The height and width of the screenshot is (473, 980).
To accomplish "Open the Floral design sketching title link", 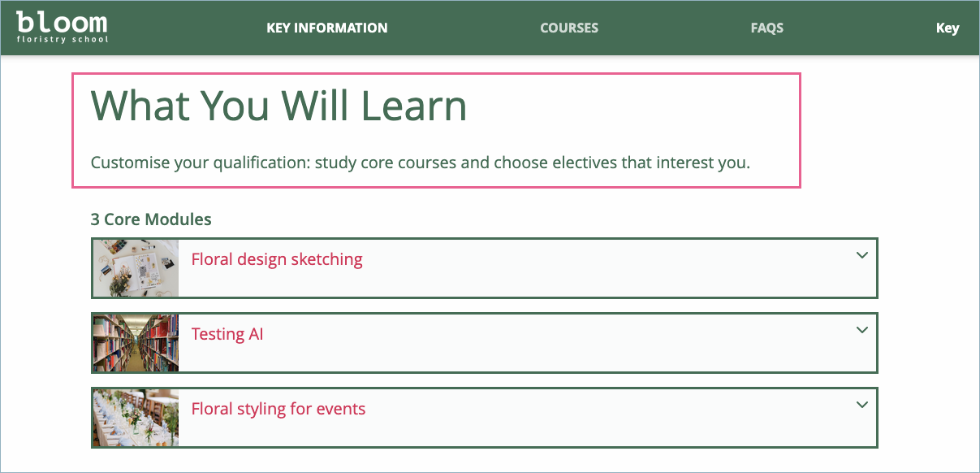I will pos(277,259).
